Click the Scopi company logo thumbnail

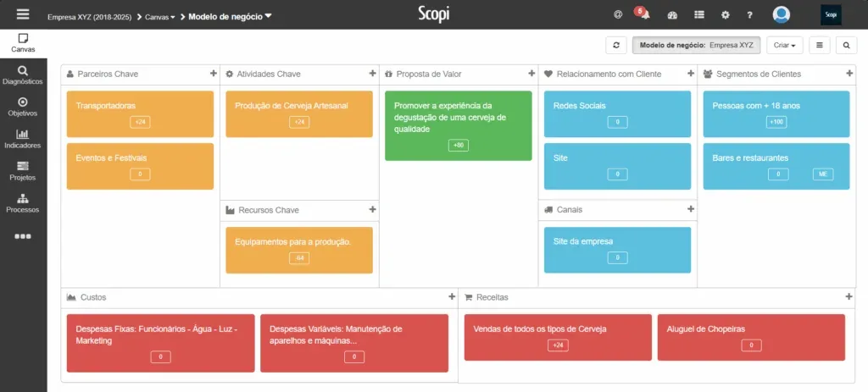click(831, 15)
